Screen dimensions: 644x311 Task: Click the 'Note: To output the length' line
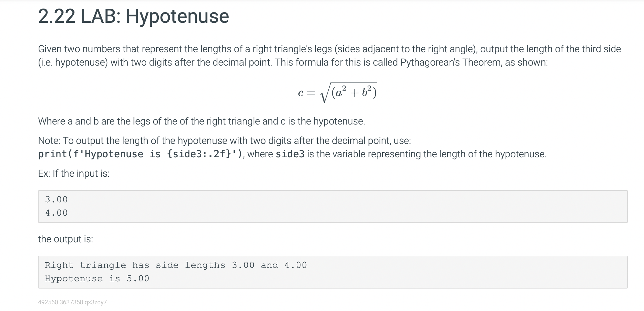pyautogui.click(x=224, y=141)
